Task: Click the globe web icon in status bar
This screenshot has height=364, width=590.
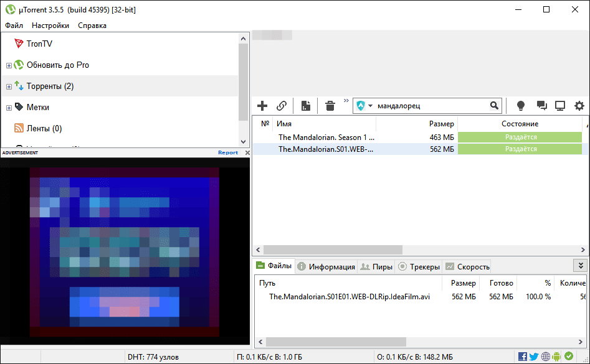Action: pyautogui.click(x=546, y=357)
